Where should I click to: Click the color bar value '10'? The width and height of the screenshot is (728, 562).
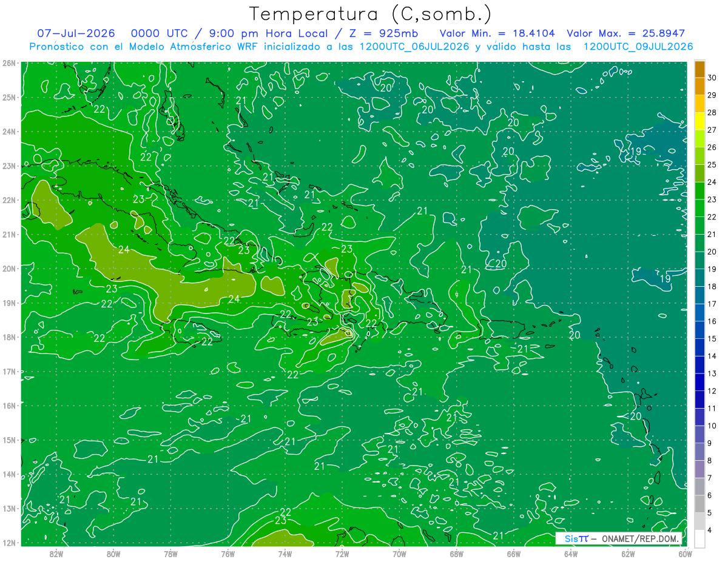tap(712, 426)
